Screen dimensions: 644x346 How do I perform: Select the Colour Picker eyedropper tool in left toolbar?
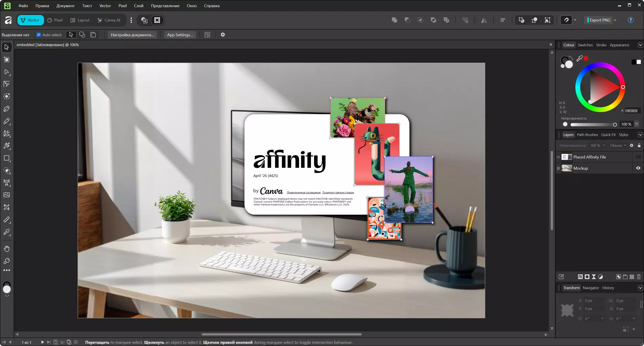coord(6,232)
